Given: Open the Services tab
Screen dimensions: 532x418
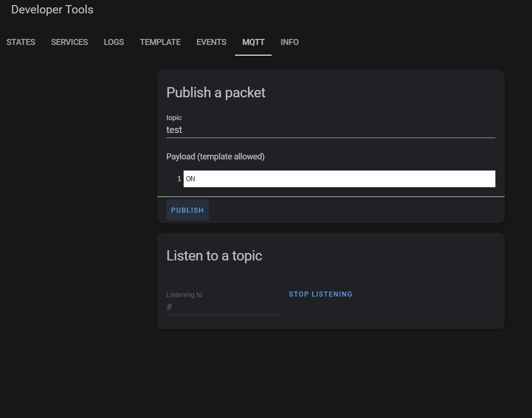Looking at the screenshot, I should pyautogui.click(x=70, y=42).
